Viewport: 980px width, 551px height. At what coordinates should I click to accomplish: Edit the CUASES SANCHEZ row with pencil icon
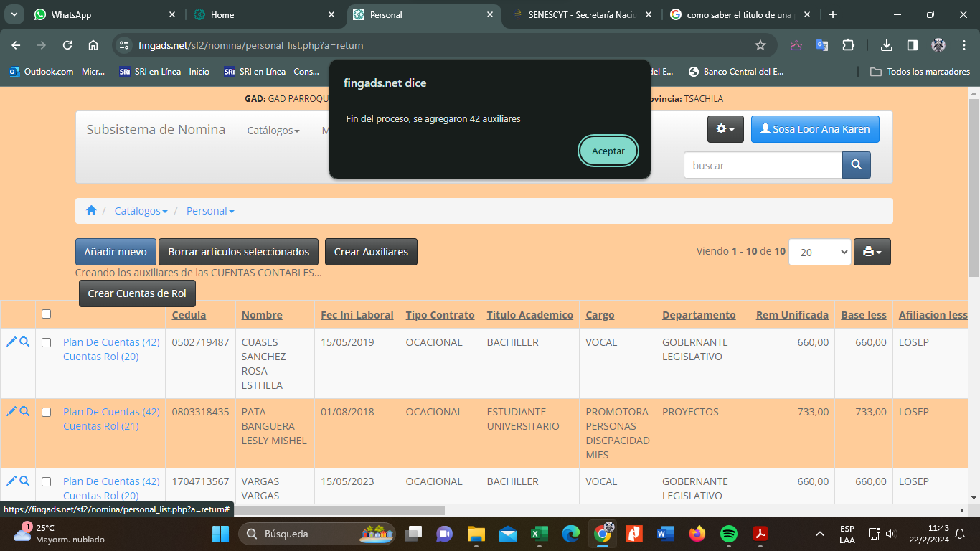tap(11, 342)
